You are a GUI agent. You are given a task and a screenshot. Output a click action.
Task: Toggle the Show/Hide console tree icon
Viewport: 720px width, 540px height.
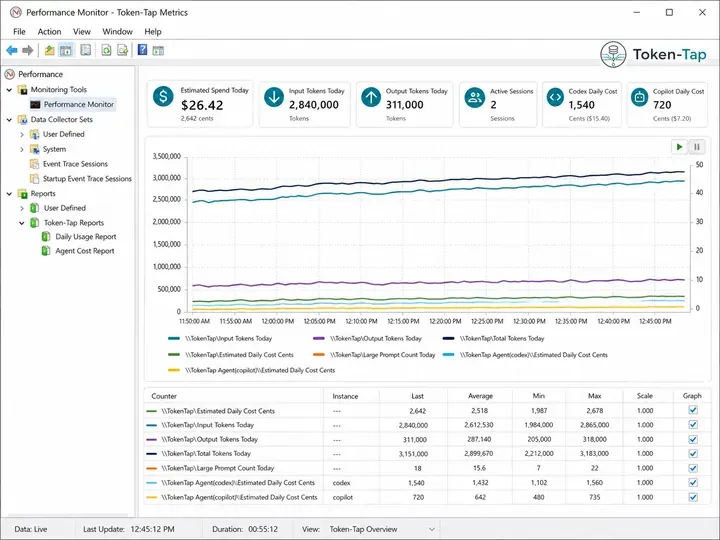pyautogui.click(x=66, y=50)
